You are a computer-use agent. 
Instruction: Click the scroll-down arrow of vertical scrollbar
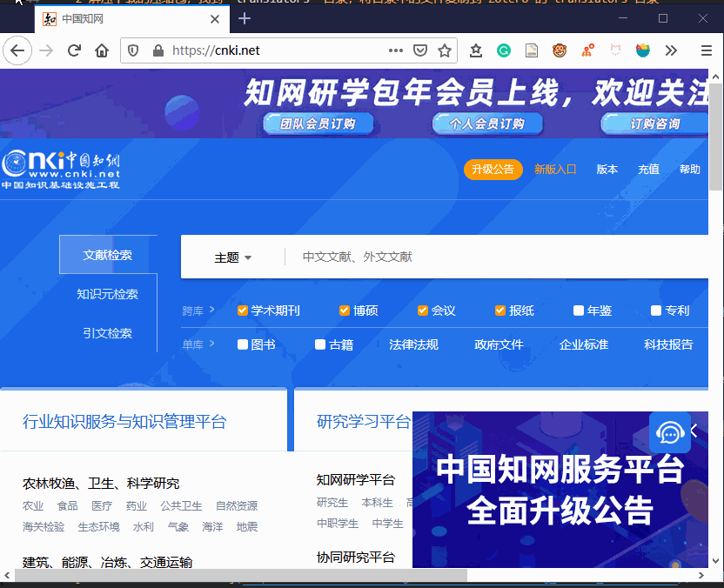click(715, 561)
